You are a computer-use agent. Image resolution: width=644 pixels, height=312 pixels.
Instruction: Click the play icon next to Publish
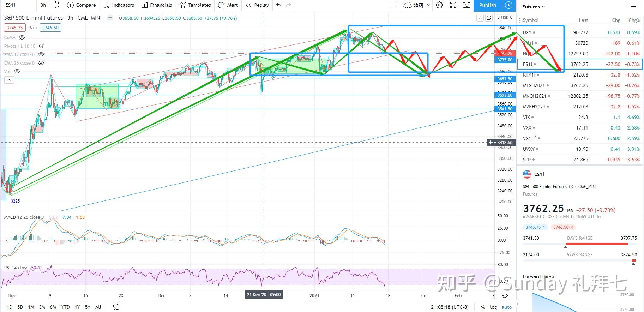click(x=508, y=5)
